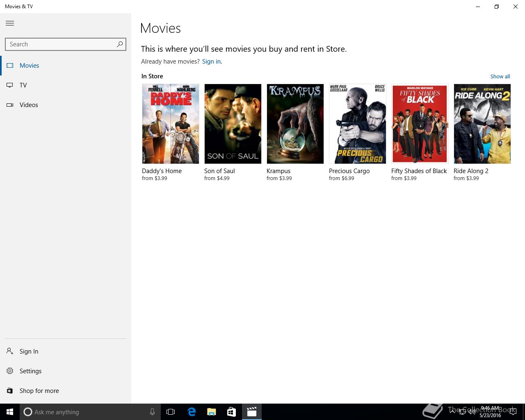Click the search magnifier icon
525x420 pixels.
click(x=120, y=44)
